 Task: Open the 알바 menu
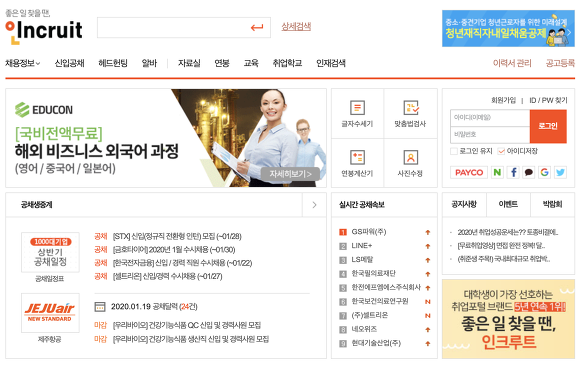[x=149, y=63]
